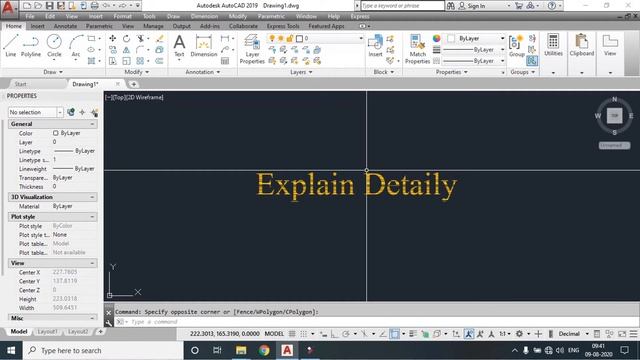640x360 pixels.
Task: Switch to the Manage ribbon tab
Action: pos(153,26)
